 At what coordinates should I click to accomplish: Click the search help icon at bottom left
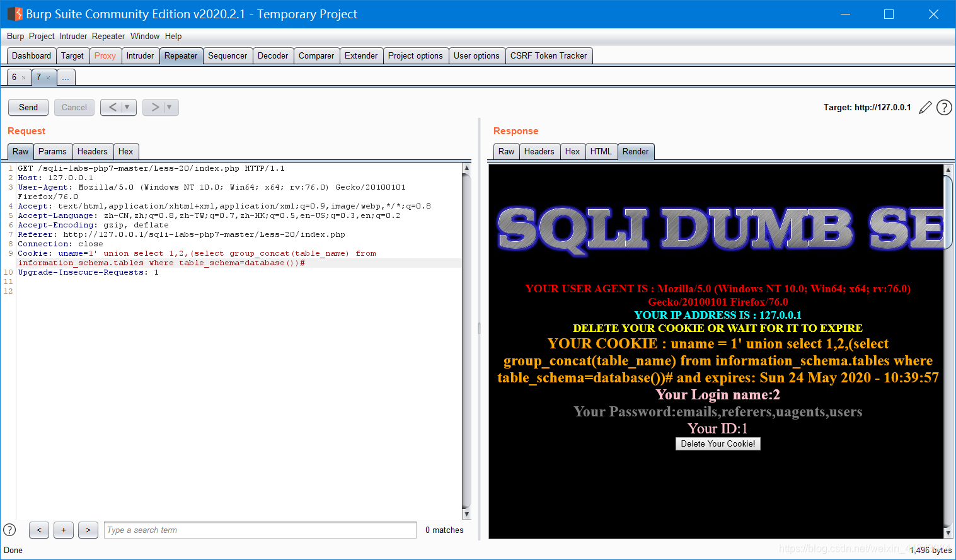9,530
